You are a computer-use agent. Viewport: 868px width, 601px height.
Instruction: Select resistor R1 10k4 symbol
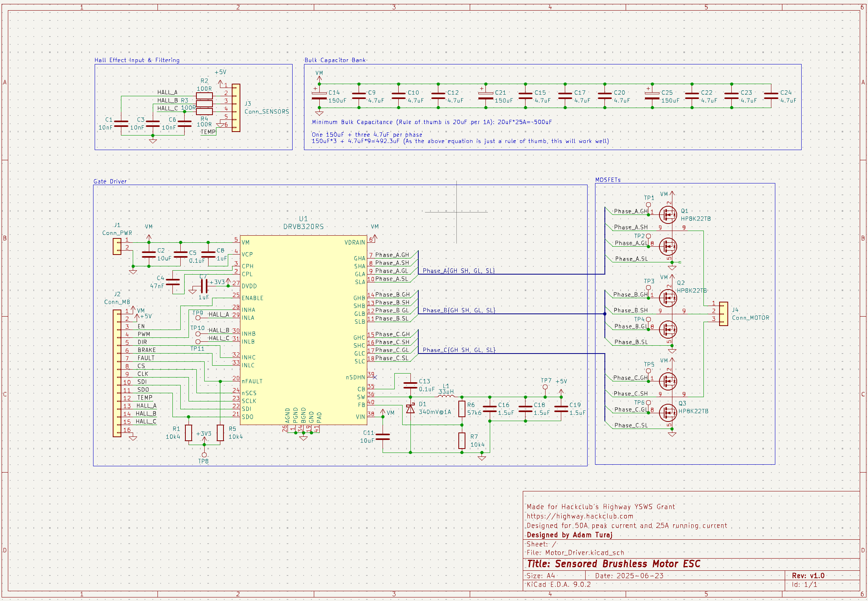tap(189, 432)
